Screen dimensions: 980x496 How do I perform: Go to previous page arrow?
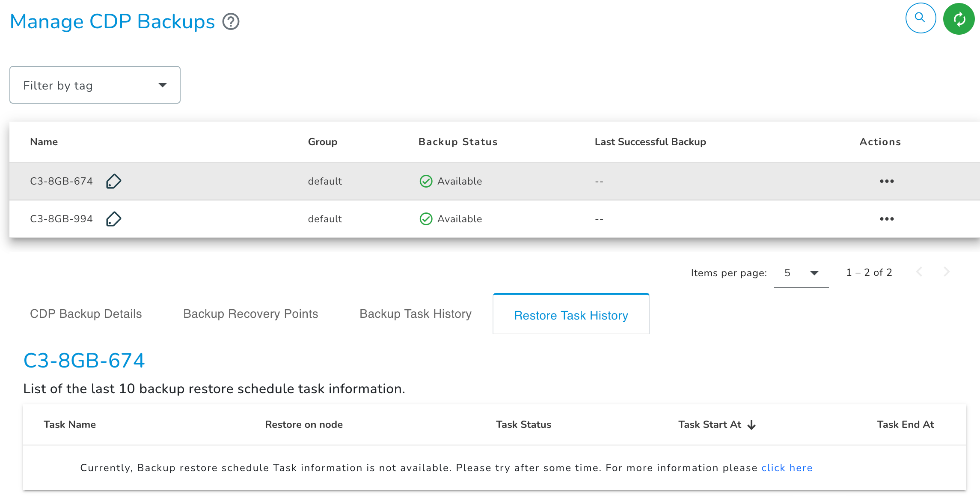pyautogui.click(x=919, y=272)
